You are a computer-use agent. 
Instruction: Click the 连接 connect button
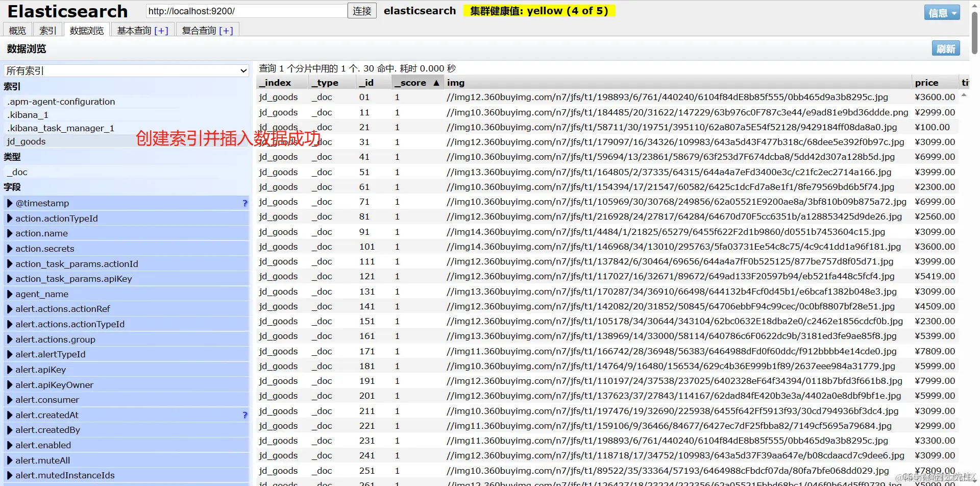tap(362, 11)
